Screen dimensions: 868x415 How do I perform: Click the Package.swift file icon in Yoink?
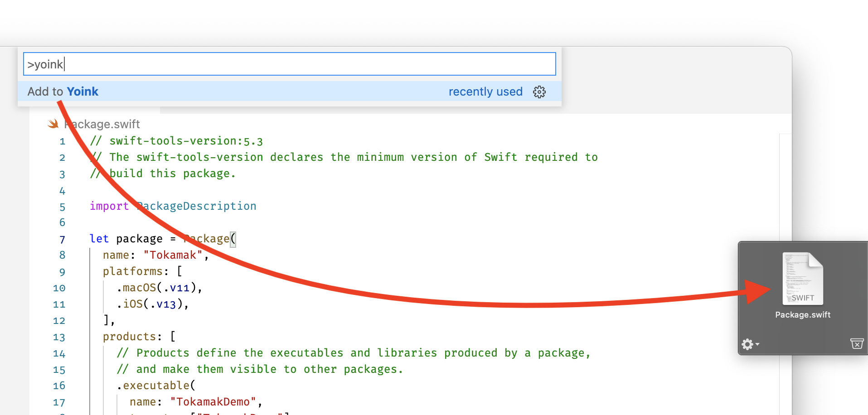point(803,279)
